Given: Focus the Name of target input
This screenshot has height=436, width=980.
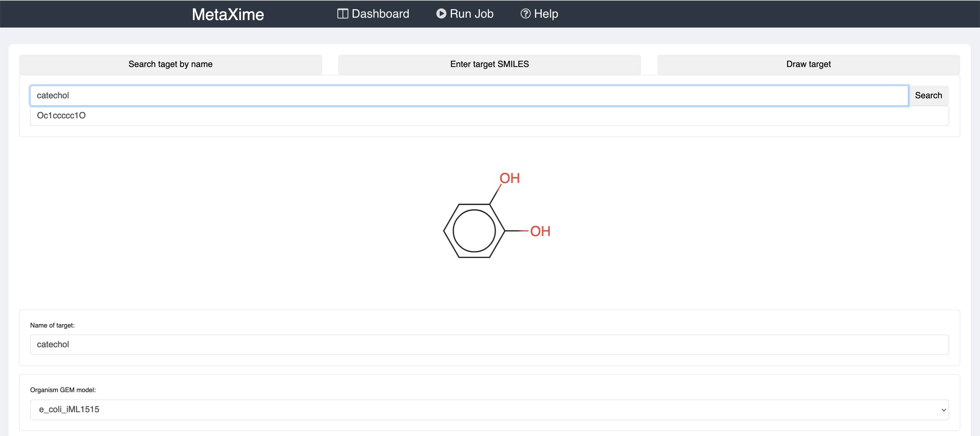Looking at the screenshot, I should point(489,345).
